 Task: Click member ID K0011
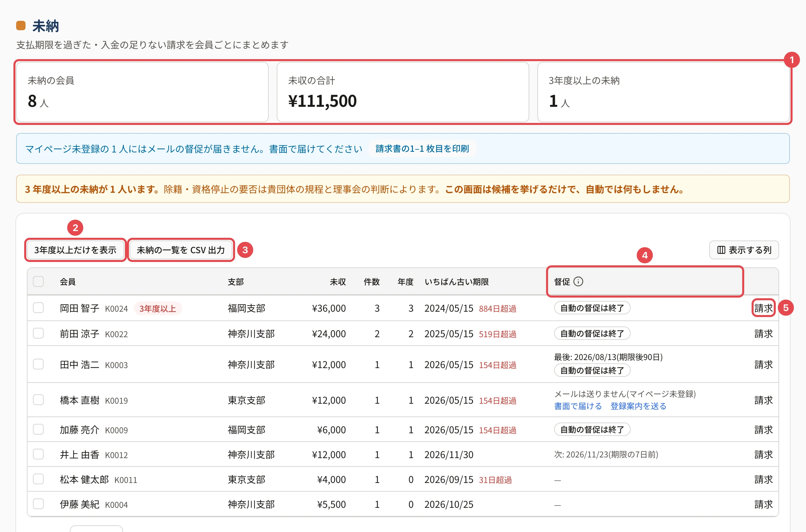tap(126, 480)
